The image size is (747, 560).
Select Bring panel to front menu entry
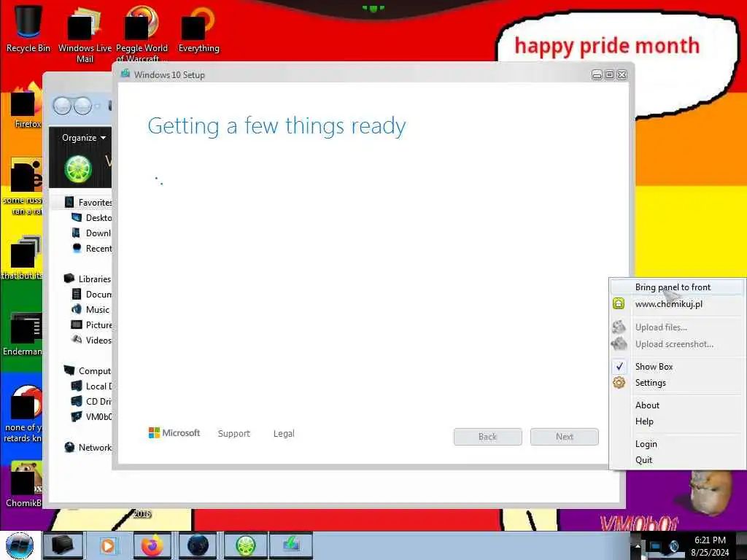click(677, 287)
